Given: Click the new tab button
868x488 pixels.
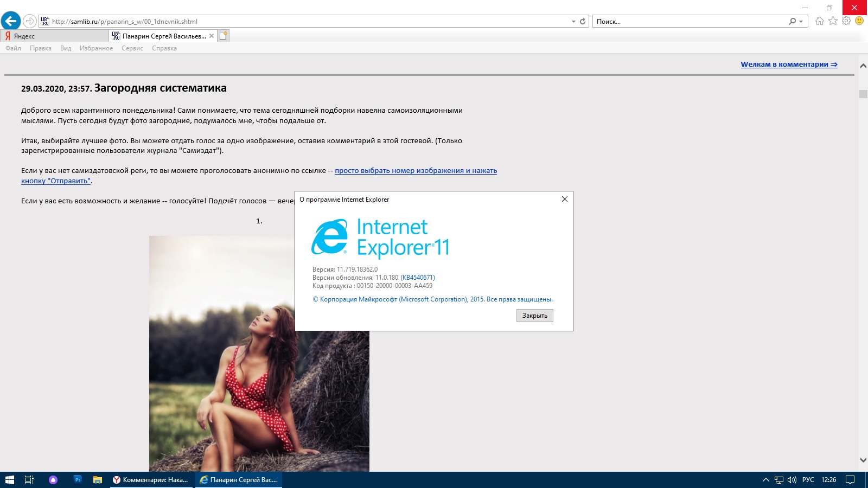Looking at the screenshot, I should point(224,36).
